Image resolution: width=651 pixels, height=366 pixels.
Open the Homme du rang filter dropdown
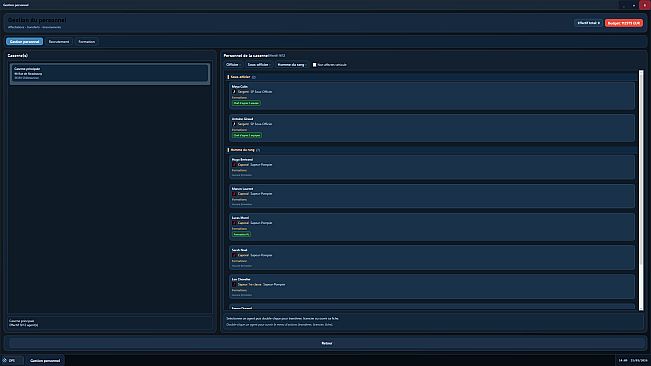(291, 65)
